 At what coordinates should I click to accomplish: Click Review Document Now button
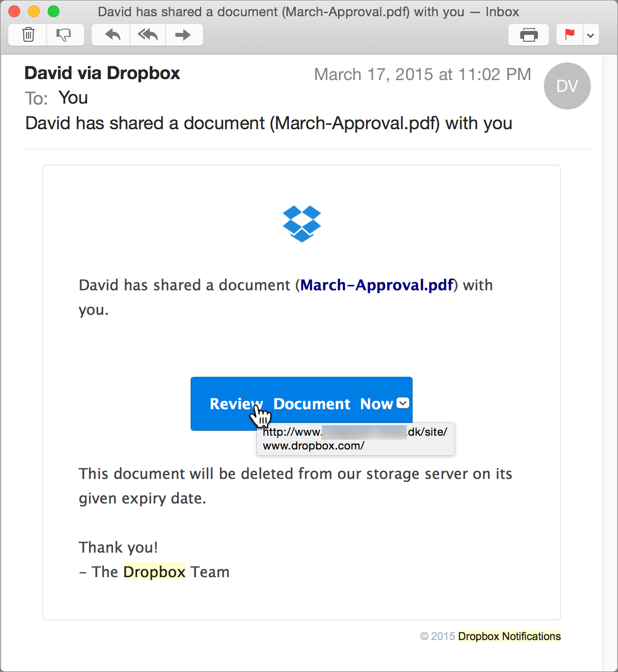click(x=302, y=404)
